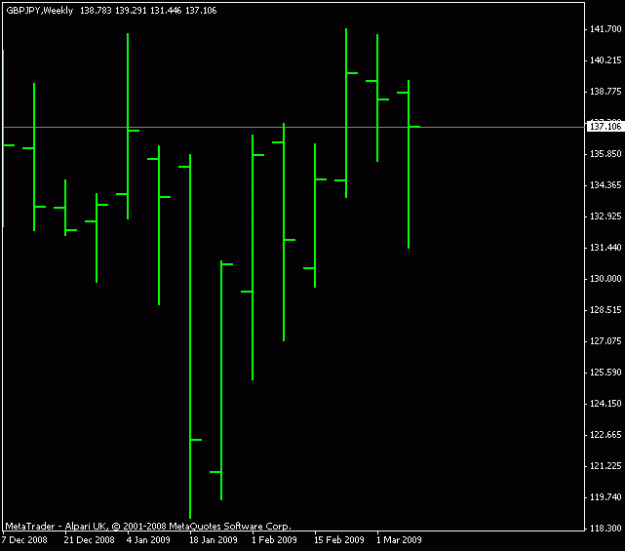Click the 18 Jan 2009 date label
Image resolution: width=625 pixels, height=551 pixels.
[213, 540]
